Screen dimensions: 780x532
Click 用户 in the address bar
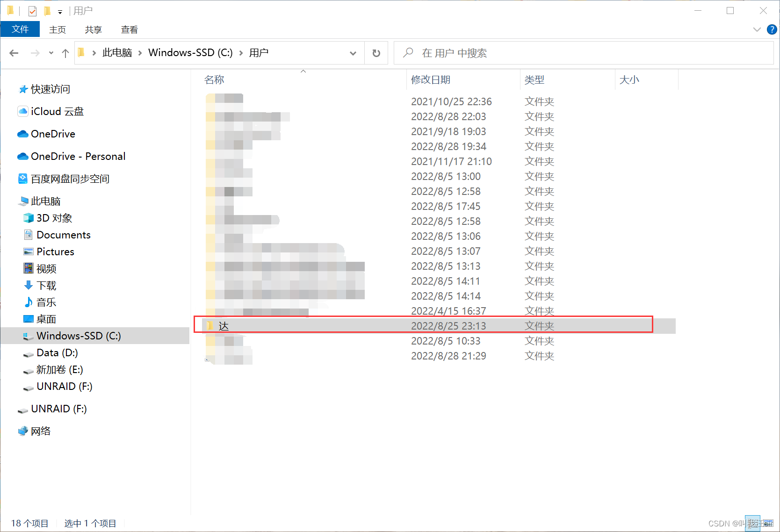tap(259, 53)
